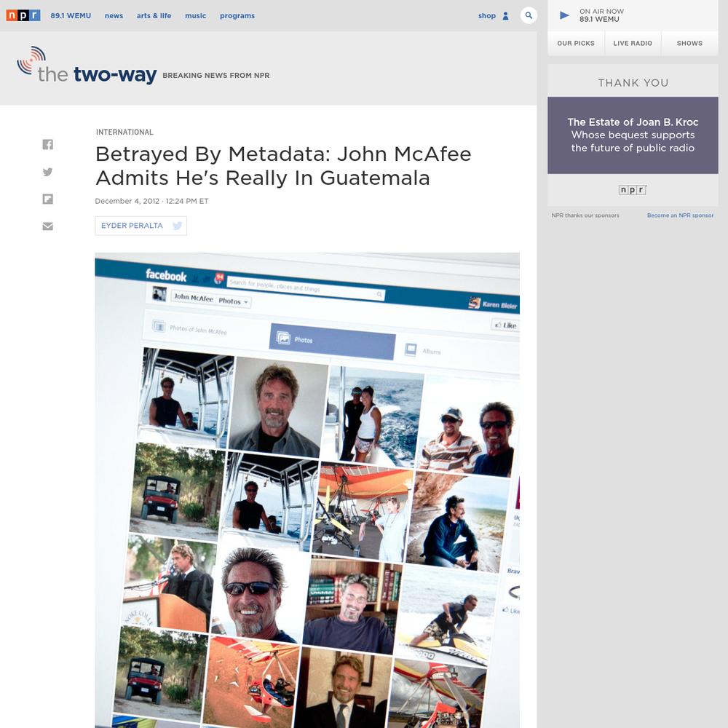The image size is (728, 728).
Task: Open the arts & life menu
Action: click(154, 16)
